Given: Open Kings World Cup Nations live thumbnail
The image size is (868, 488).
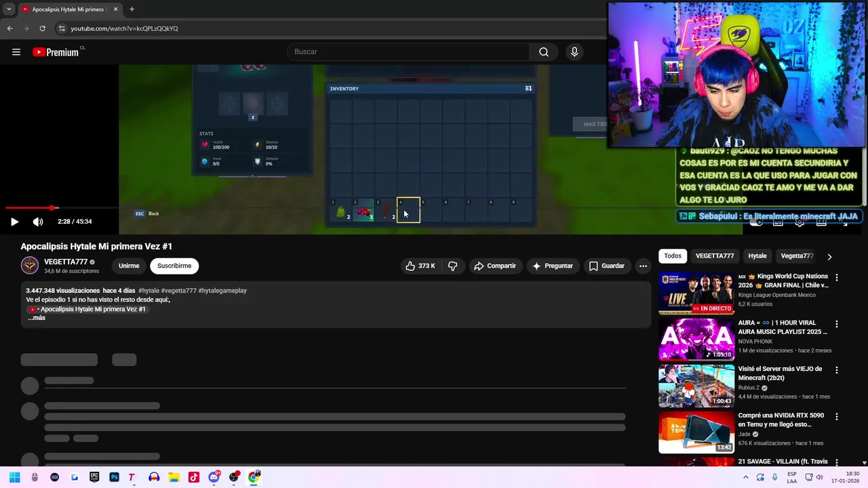Looking at the screenshot, I should [x=696, y=293].
